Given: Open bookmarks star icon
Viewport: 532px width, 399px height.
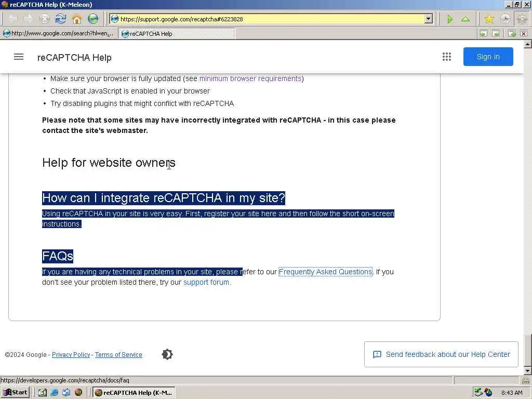Looking at the screenshot, I should coord(489,19).
